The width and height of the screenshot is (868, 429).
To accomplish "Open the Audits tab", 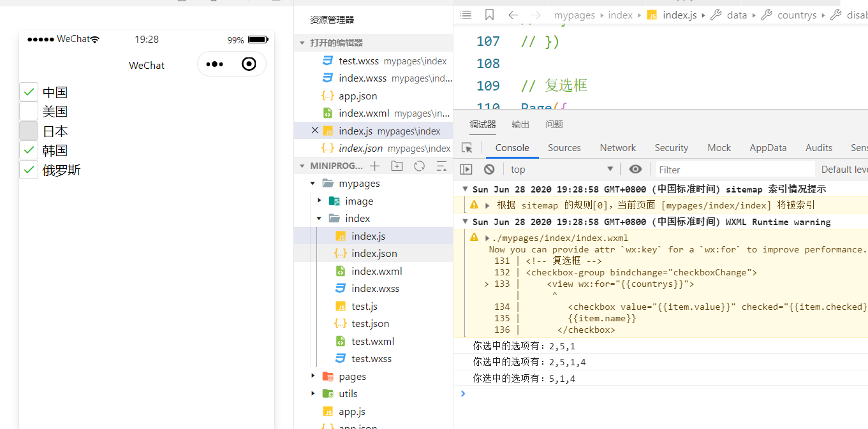I will click(x=819, y=148).
